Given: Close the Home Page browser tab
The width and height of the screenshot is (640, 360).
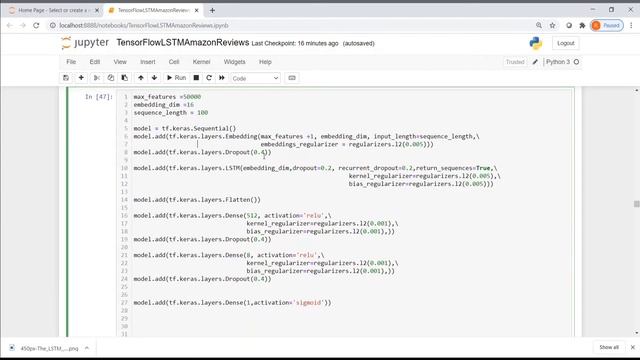Looking at the screenshot, I should pyautogui.click(x=97, y=10).
